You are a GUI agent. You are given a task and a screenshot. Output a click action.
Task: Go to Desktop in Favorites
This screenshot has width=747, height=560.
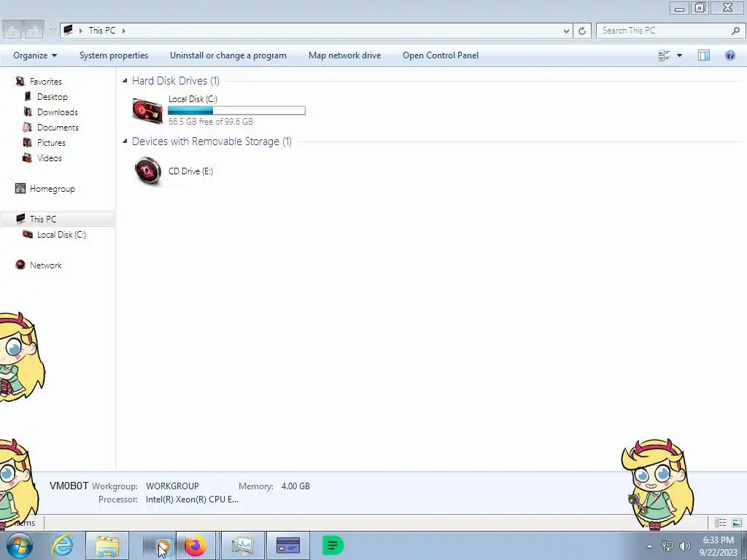point(53,97)
